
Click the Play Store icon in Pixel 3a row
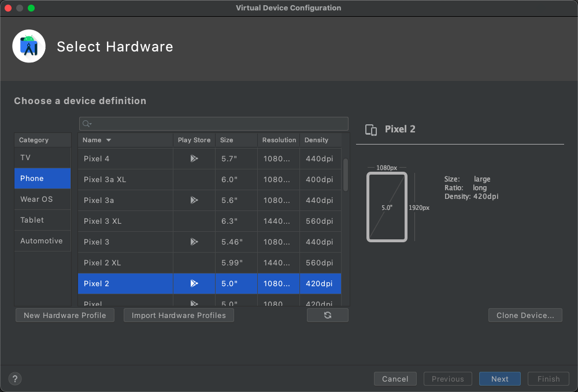[x=194, y=200]
